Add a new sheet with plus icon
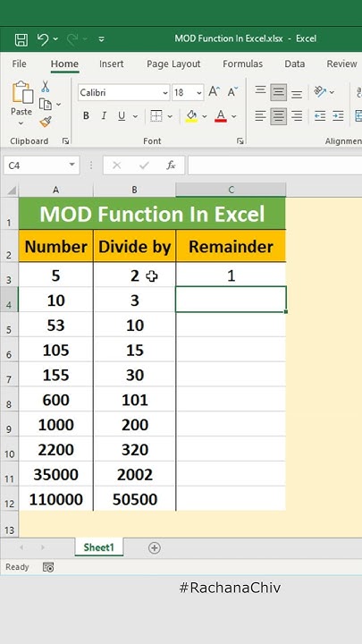The width and height of the screenshot is (362, 644). click(155, 548)
